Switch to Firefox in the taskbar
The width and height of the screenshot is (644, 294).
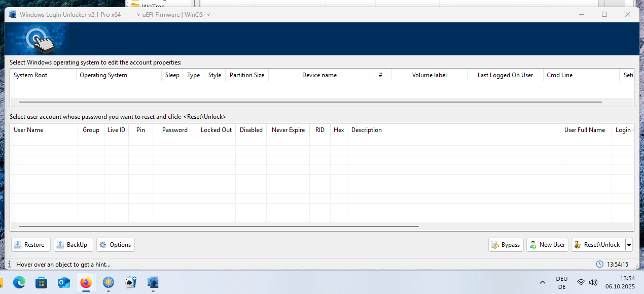(86, 282)
